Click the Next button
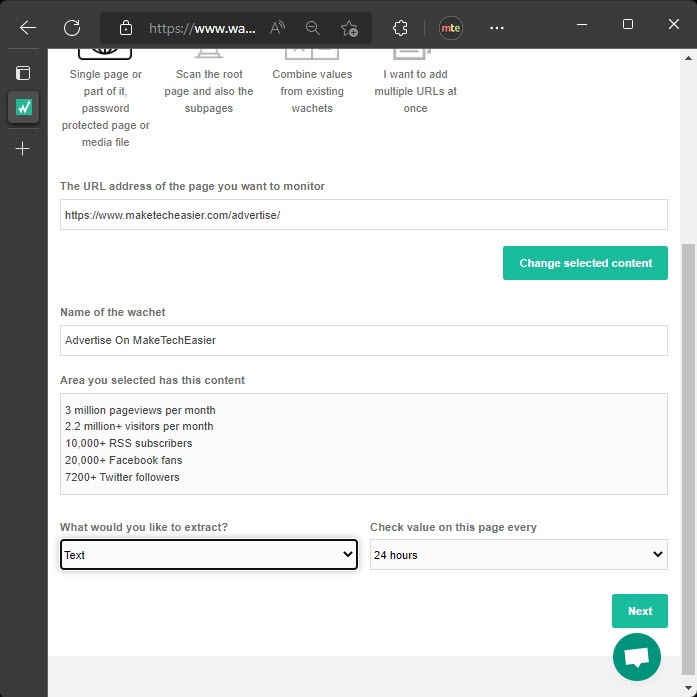 [x=640, y=611]
